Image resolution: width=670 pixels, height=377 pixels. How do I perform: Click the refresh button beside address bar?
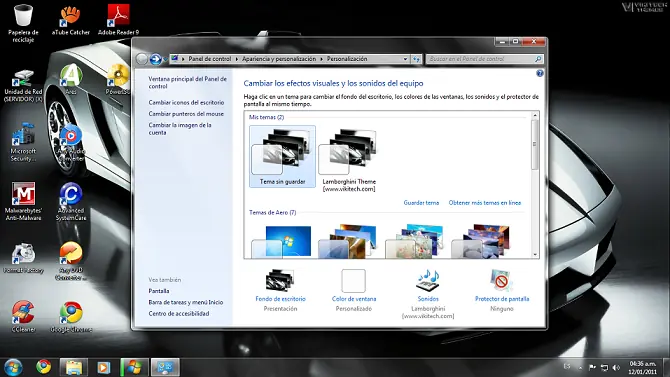coord(416,59)
